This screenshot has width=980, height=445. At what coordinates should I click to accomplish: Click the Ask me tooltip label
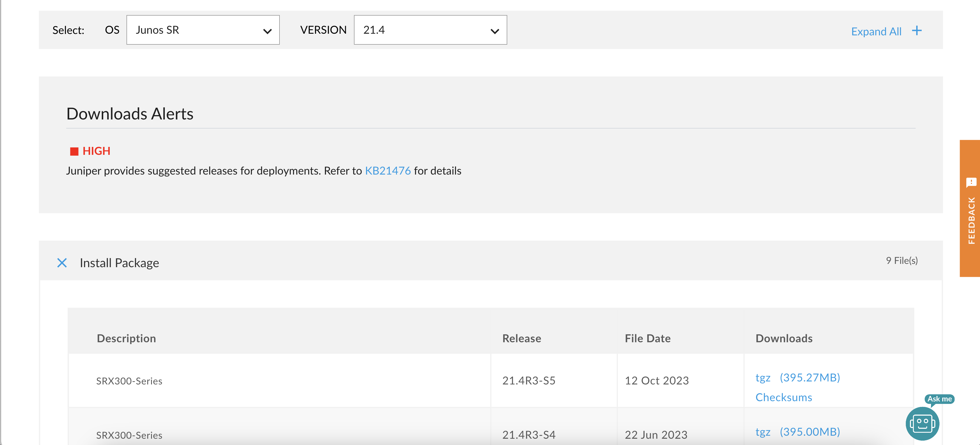point(939,399)
